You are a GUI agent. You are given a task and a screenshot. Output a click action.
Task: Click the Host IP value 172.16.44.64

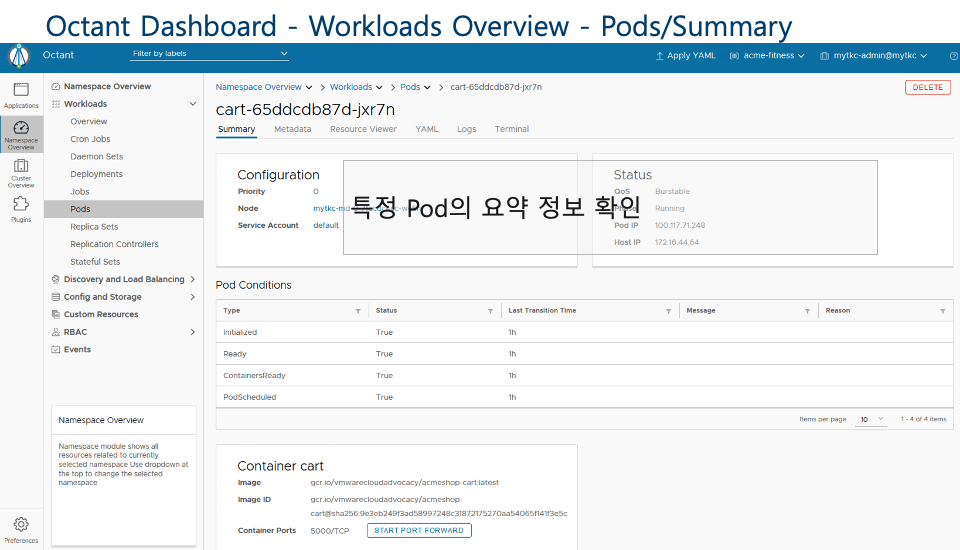click(677, 243)
